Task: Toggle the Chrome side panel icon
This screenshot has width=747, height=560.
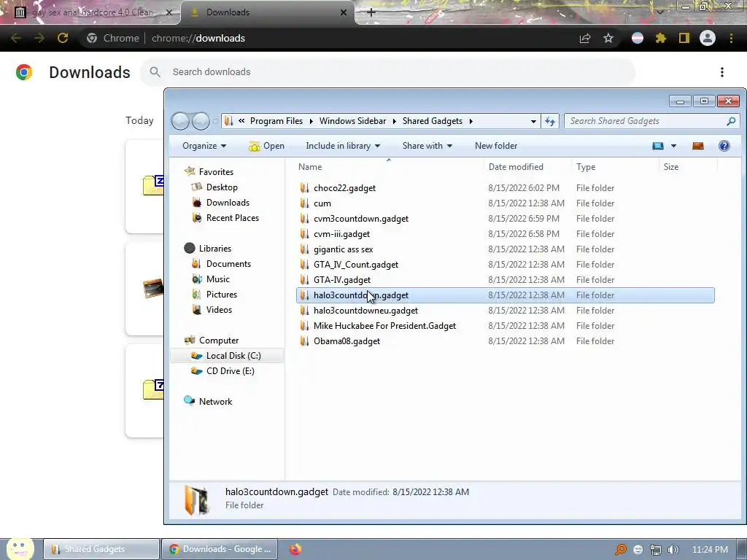Action: tap(684, 38)
